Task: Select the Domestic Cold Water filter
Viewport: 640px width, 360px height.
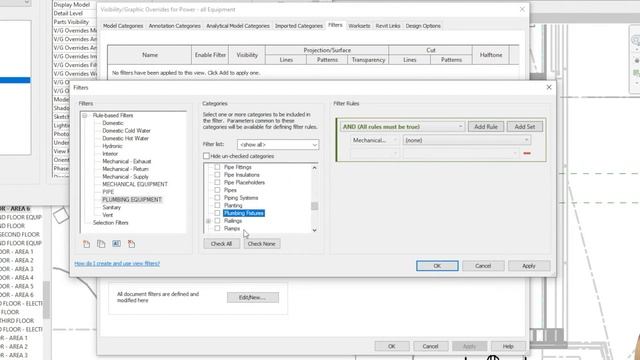Action: [127, 131]
